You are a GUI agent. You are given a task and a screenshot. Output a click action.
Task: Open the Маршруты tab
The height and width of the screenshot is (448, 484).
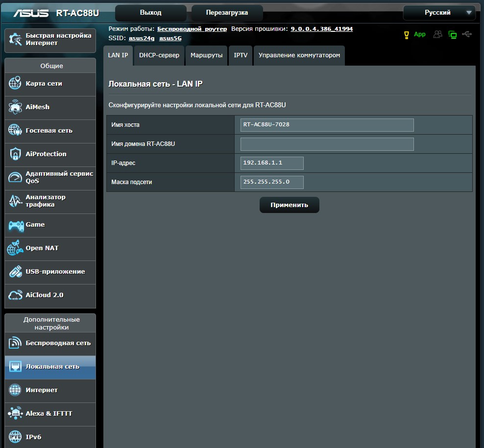coord(207,55)
